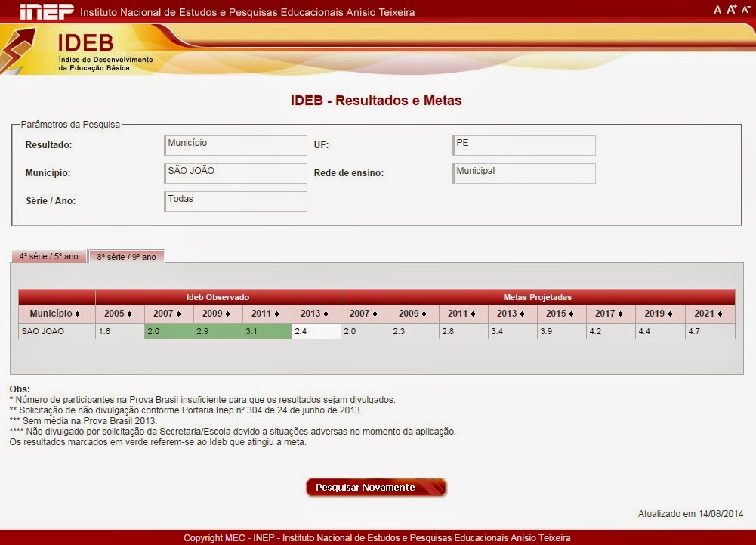The width and height of the screenshot is (756, 545).
Task: Reset font size with plain A icon
Action: (717, 10)
